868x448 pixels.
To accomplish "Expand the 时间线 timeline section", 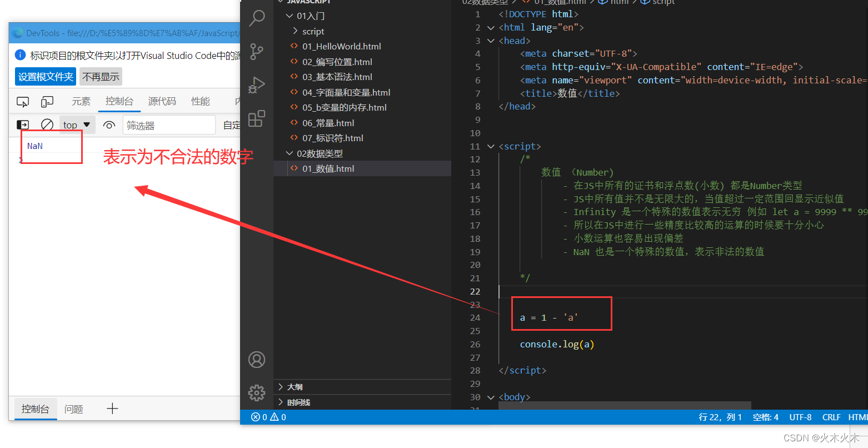I will click(x=362, y=402).
